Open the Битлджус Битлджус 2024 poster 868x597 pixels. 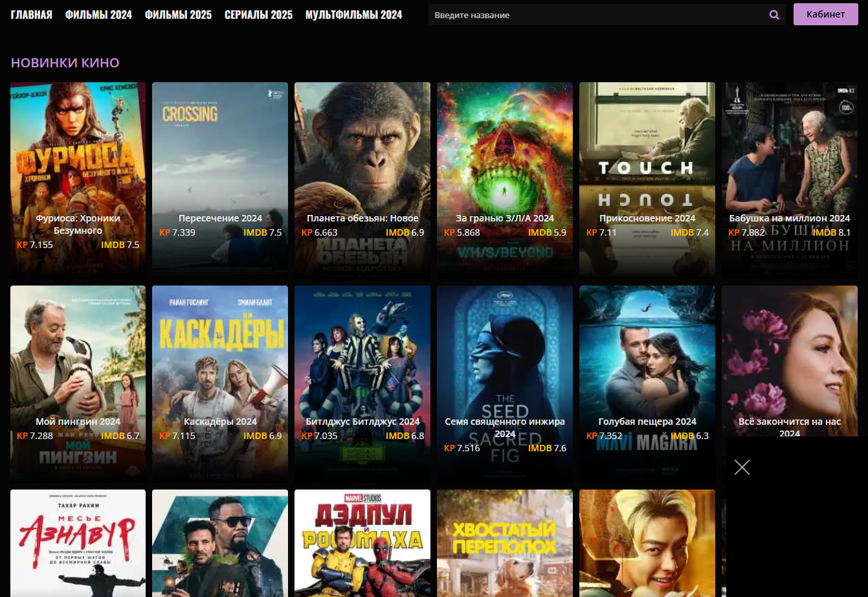[362, 383]
